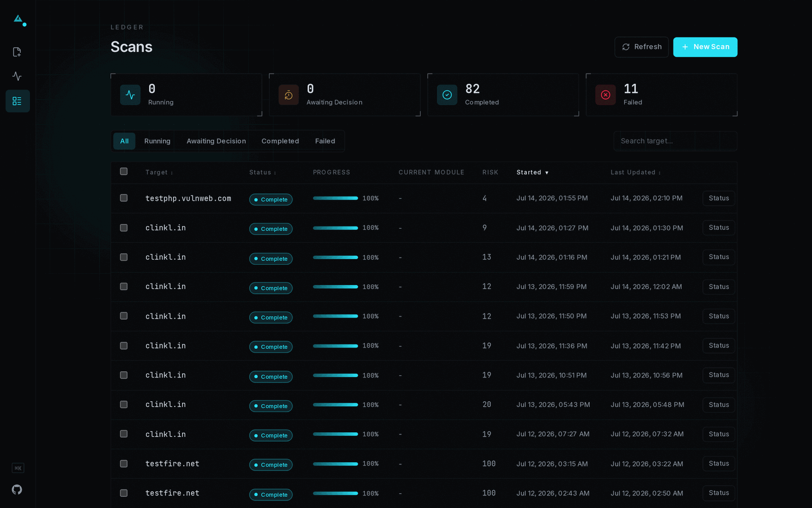Click the Complete badge for testphp.vulnweb.com

click(270, 200)
